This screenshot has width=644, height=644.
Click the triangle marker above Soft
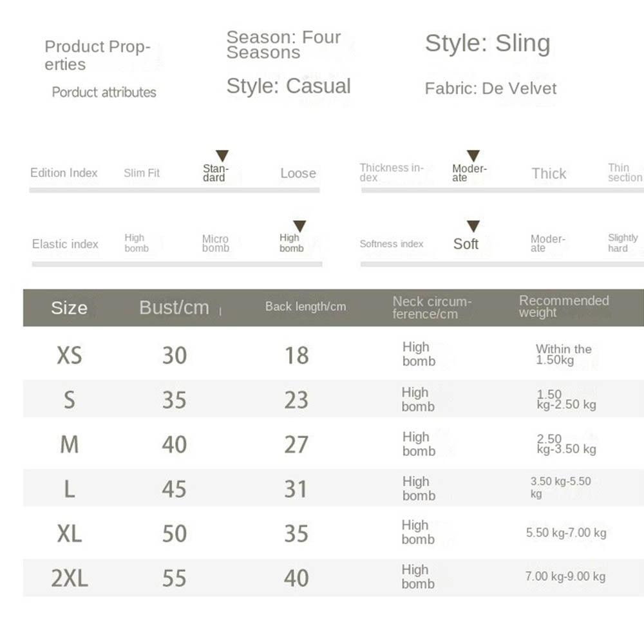click(x=473, y=226)
